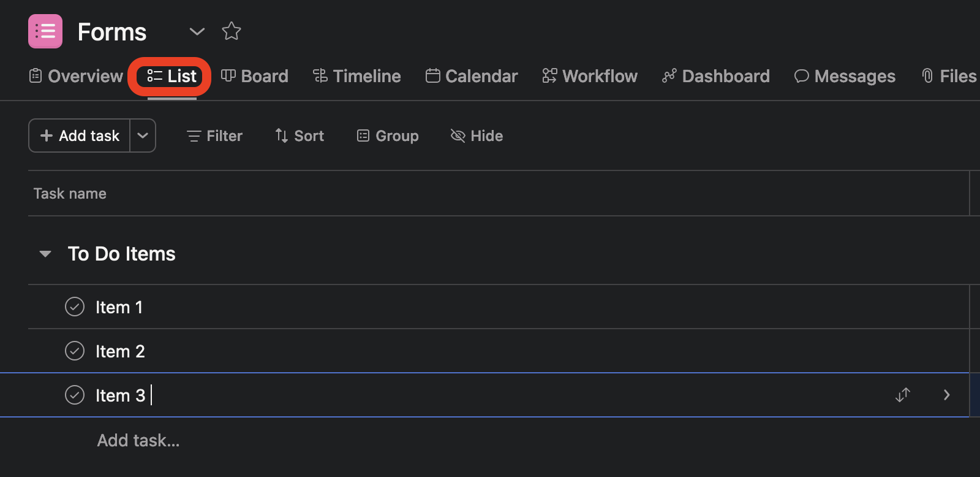
Task: Open the Forms project actions dropdown
Action: coord(197,31)
